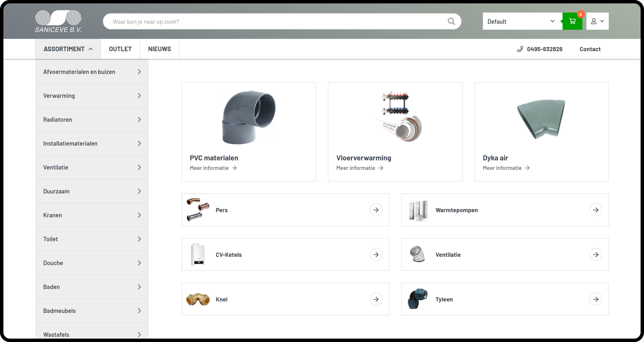Open the shopping cart icon
This screenshot has height=342, width=644.
(572, 21)
